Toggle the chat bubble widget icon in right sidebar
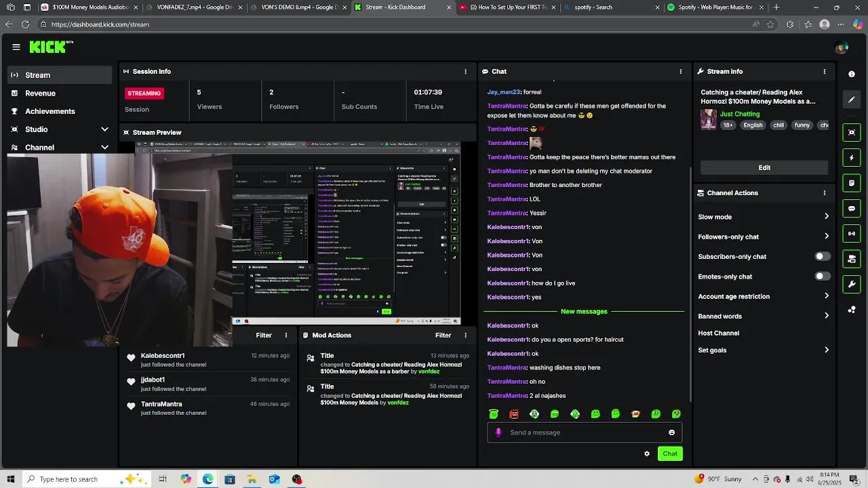 (x=852, y=209)
